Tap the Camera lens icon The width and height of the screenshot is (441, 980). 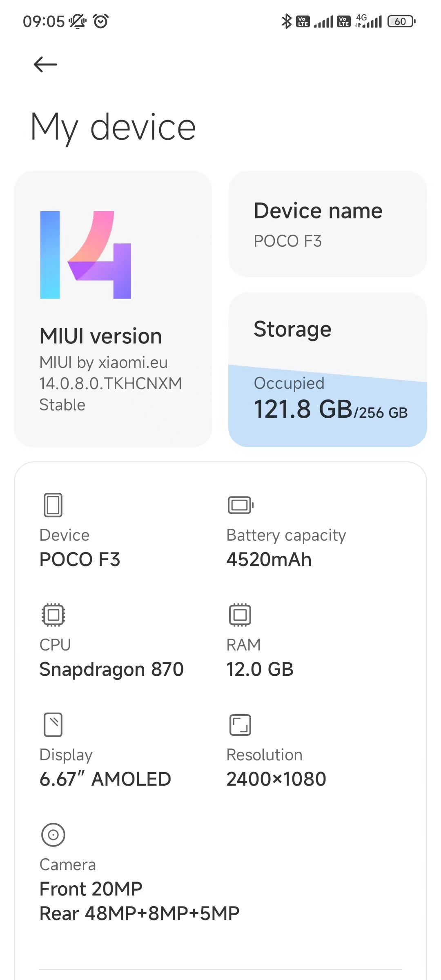coord(53,835)
